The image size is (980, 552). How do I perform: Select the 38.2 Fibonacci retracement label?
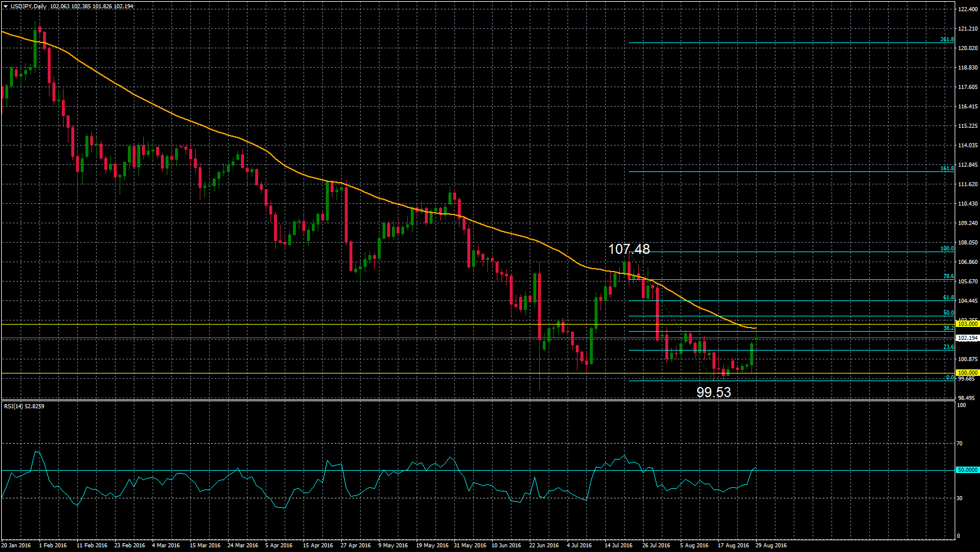click(948, 328)
